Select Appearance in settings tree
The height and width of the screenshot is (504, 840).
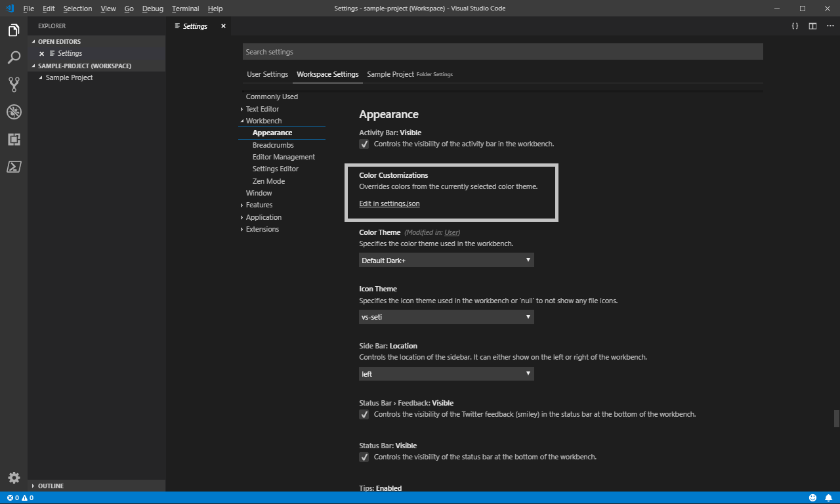coord(272,133)
